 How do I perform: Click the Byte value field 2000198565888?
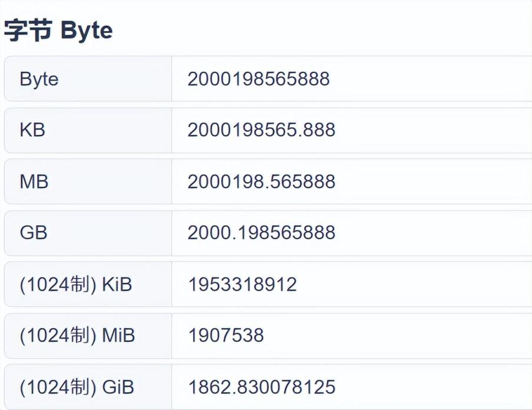click(x=259, y=79)
